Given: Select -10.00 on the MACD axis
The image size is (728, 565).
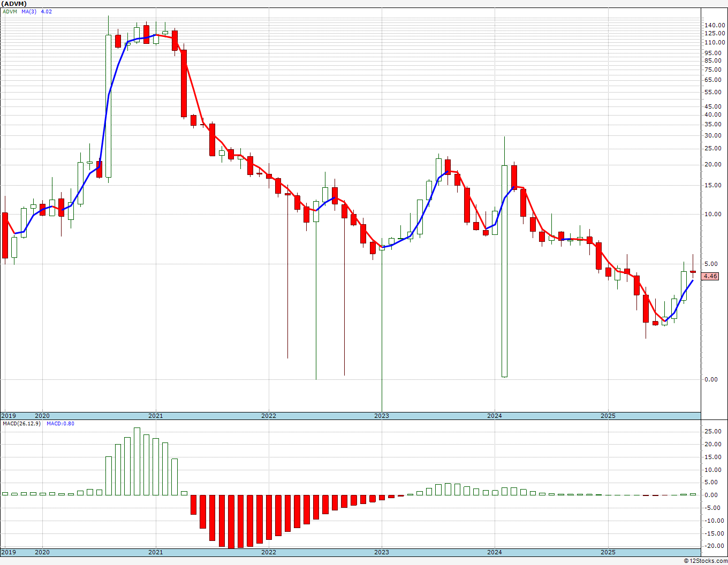Looking at the screenshot, I should click(x=714, y=521).
